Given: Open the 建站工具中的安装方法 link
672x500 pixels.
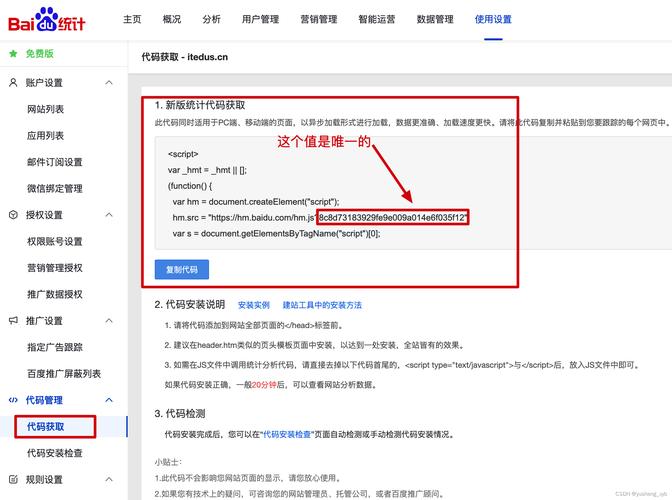Looking at the screenshot, I should click(322, 305).
